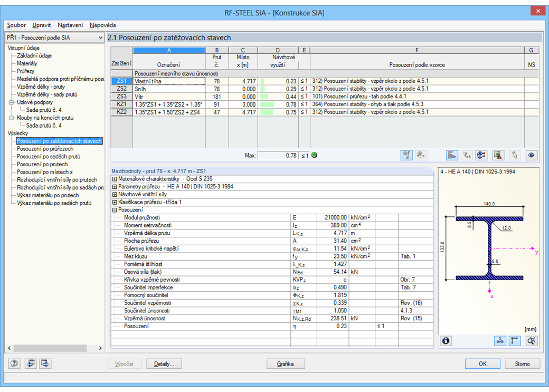Click column A header in the results table
The height and width of the screenshot is (392, 549).
[169, 50]
